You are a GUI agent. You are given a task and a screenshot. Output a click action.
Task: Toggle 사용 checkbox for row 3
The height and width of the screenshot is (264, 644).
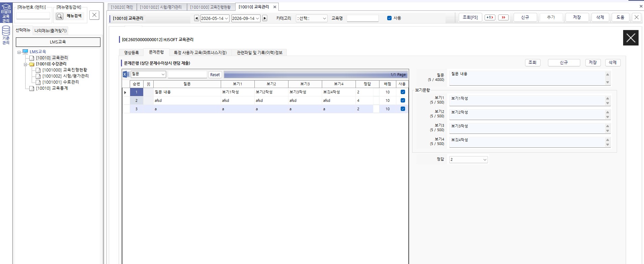click(x=403, y=109)
